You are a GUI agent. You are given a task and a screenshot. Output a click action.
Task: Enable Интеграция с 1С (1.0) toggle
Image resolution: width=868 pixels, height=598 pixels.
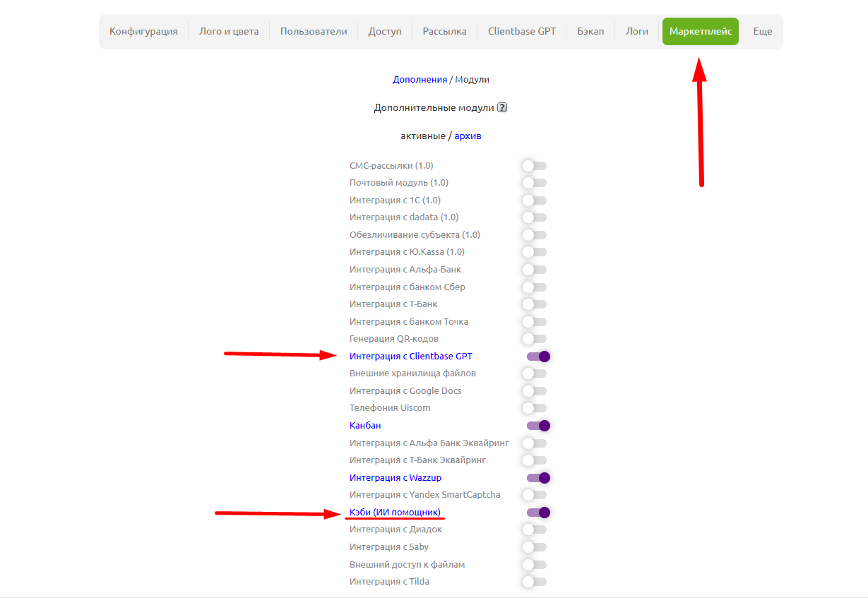[x=535, y=201]
